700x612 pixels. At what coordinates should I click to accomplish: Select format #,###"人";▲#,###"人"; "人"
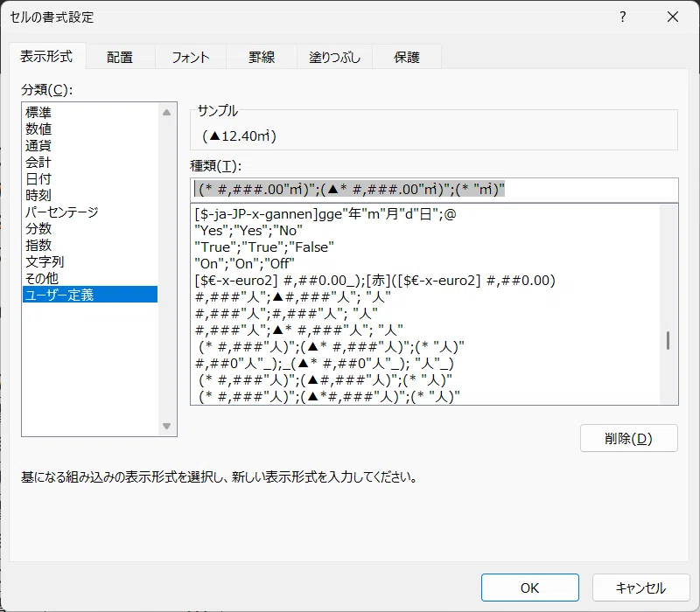(425, 296)
